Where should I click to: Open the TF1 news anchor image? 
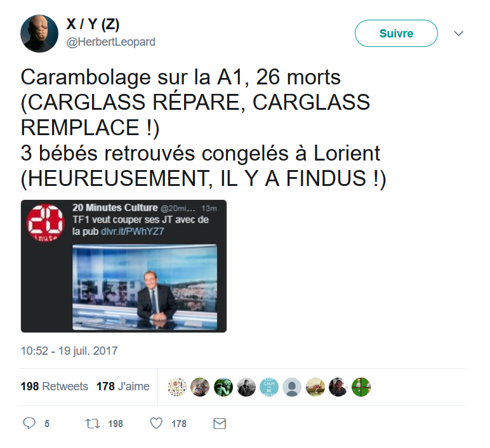pyautogui.click(x=145, y=287)
